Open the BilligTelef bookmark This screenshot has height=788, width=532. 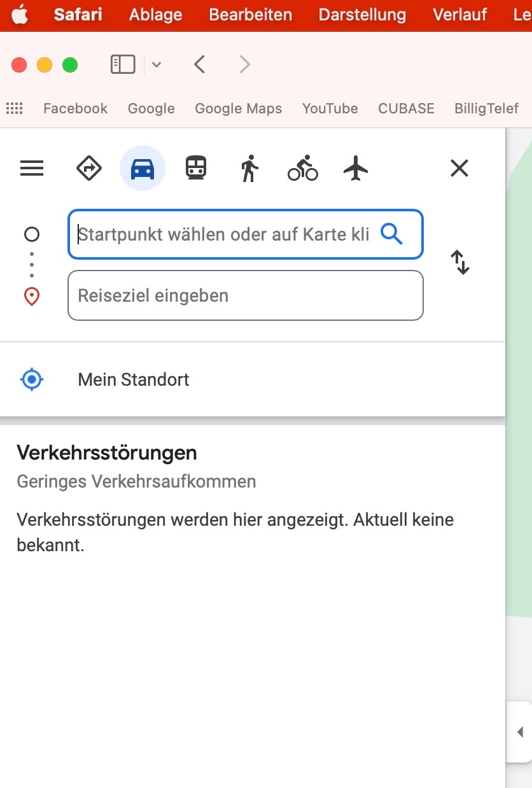(x=486, y=108)
